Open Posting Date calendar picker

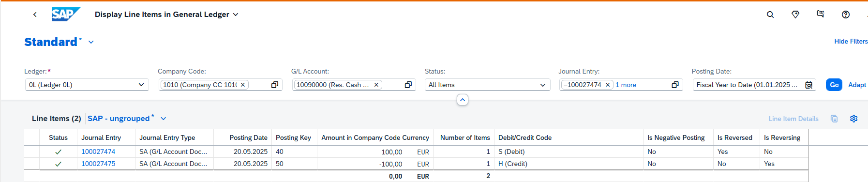click(809, 85)
